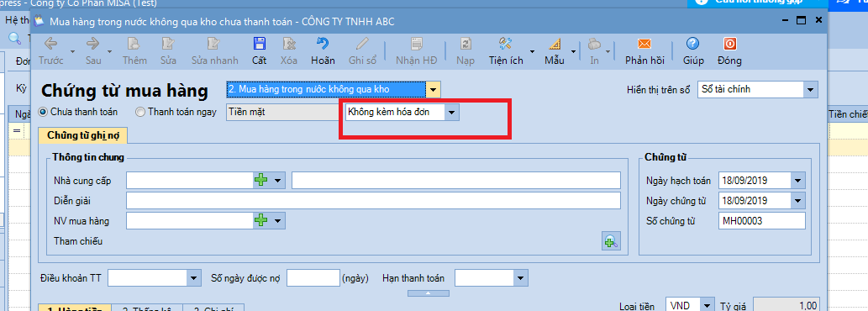Select the Chứng từ ghi nợ tab
This screenshot has height=311, width=868.
click(83, 135)
